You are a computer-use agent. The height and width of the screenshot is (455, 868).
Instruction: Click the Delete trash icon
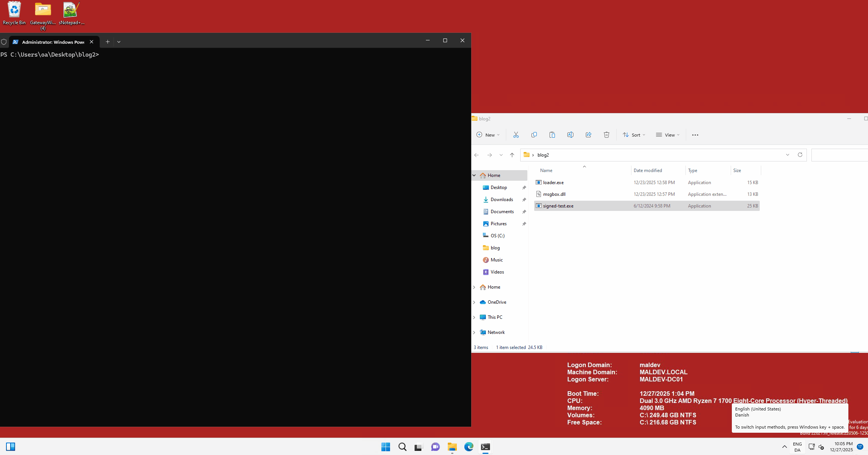[x=606, y=135]
